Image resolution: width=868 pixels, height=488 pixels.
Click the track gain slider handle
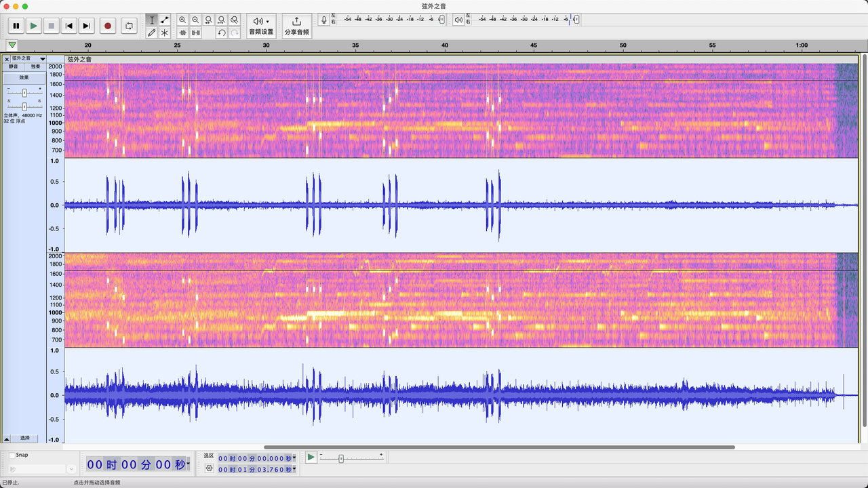[x=23, y=92]
